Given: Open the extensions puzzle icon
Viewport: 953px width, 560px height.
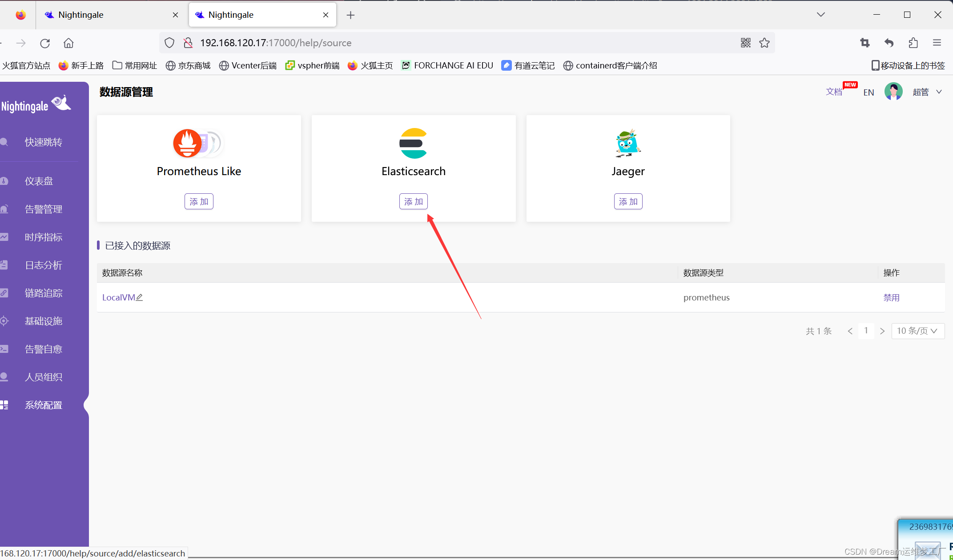Looking at the screenshot, I should click(x=913, y=43).
